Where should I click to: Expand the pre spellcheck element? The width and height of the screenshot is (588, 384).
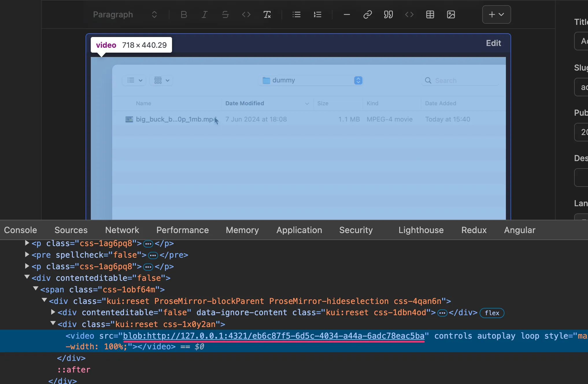click(27, 254)
